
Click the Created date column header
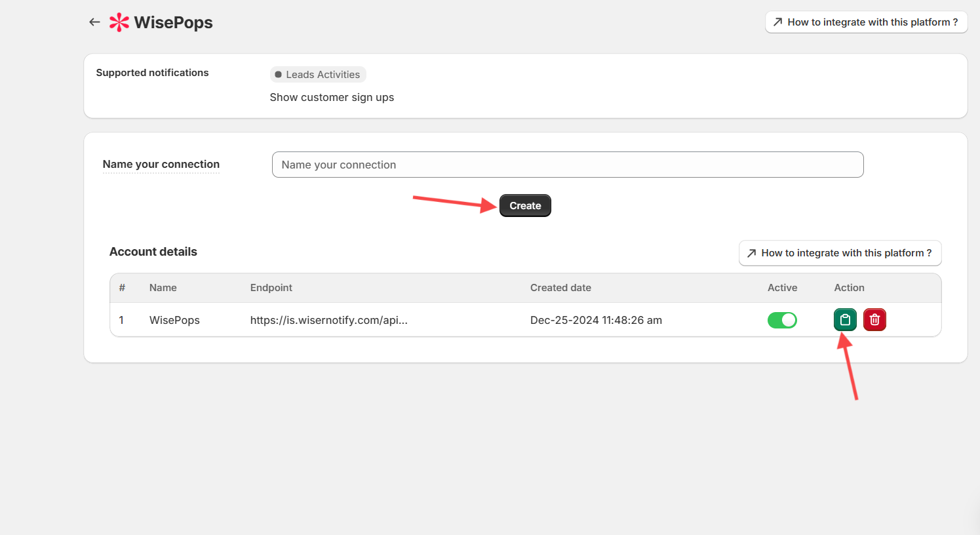(560, 288)
